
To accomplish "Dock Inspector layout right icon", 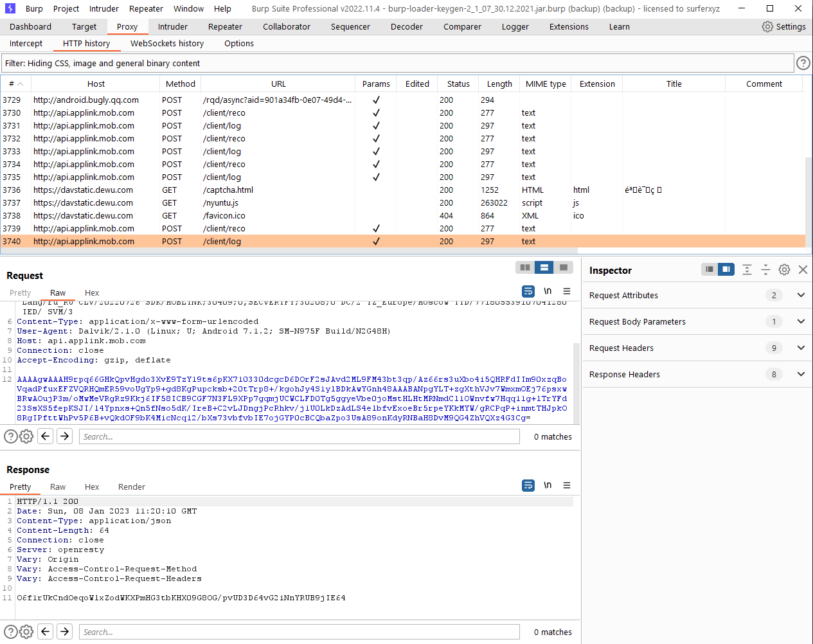I will 726,269.
